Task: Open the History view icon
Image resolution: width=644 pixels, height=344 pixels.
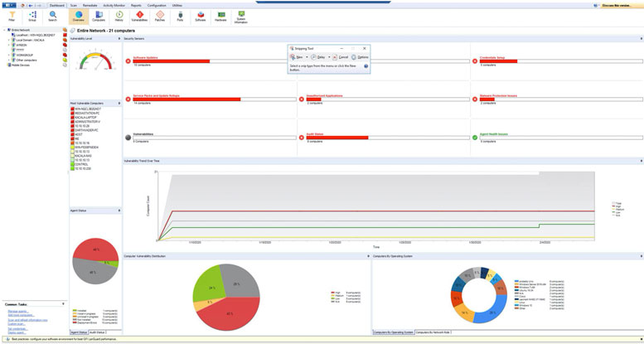Action: [119, 16]
